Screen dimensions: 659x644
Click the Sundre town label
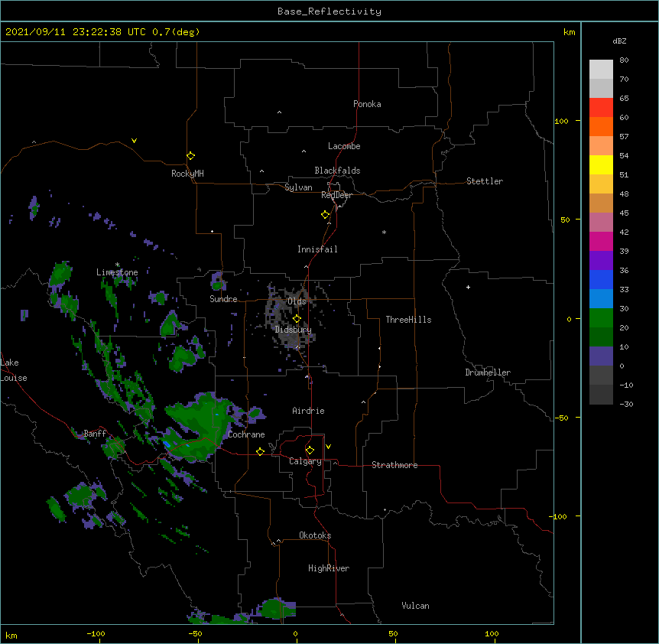point(223,299)
